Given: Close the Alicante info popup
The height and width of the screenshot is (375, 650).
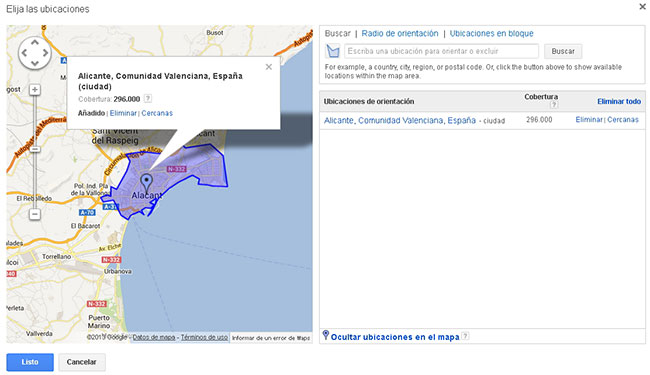Looking at the screenshot, I should tap(269, 67).
